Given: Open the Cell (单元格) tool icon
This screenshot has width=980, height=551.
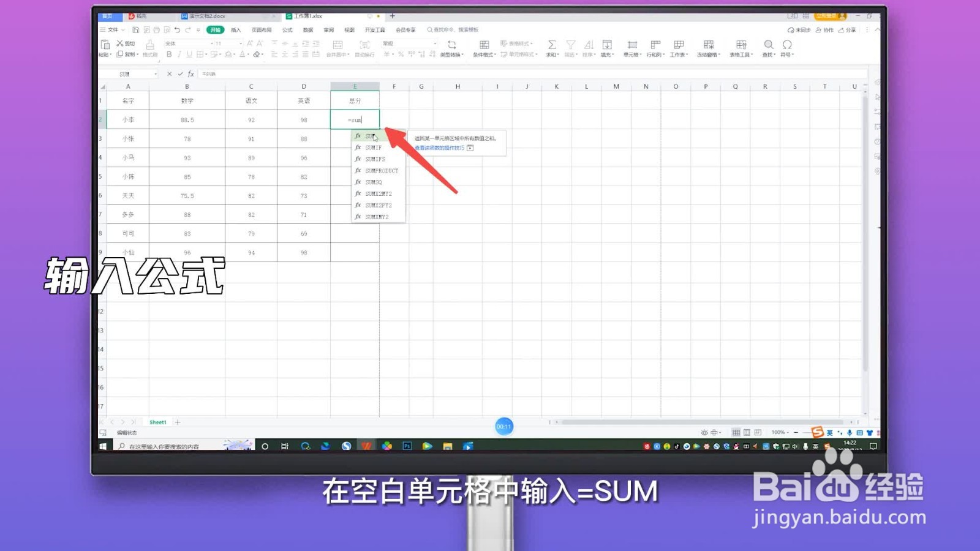Looking at the screenshot, I should click(x=632, y=45).
